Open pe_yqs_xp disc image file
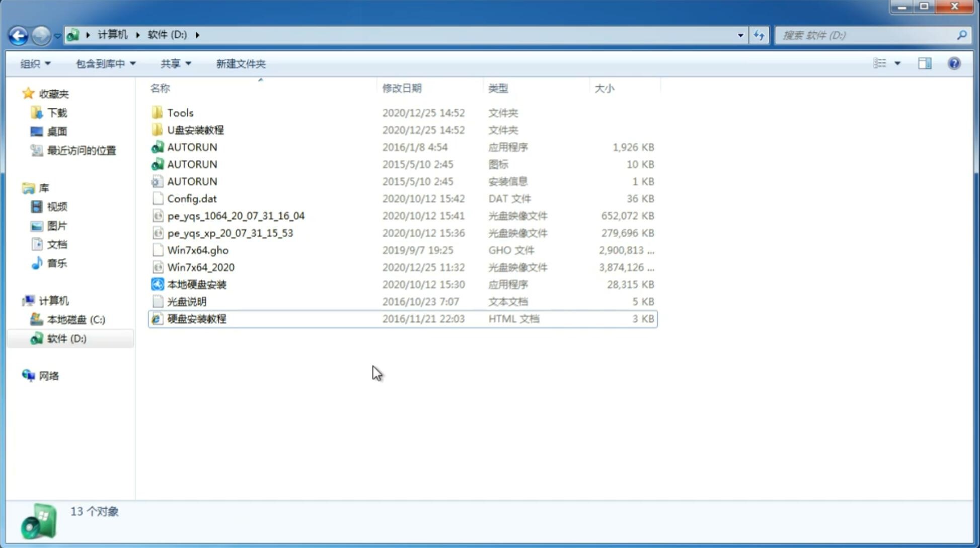This screenshot has height=548, width=980. coord(231,232)
